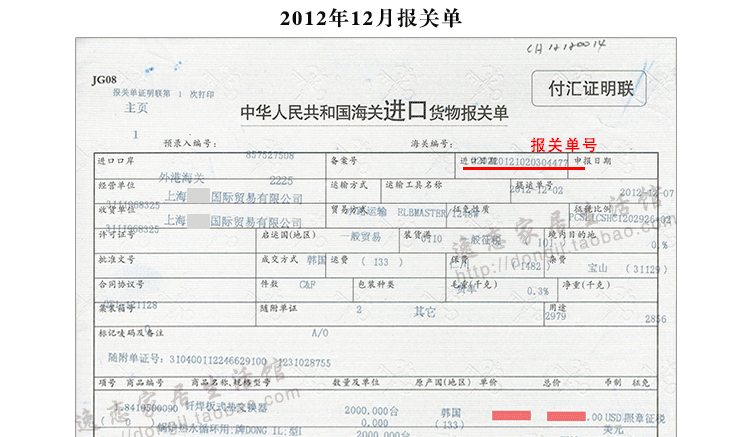Click the '付汇证明联' stamp box
Viewport: 750px width, 437px height.
click(589, 88)
